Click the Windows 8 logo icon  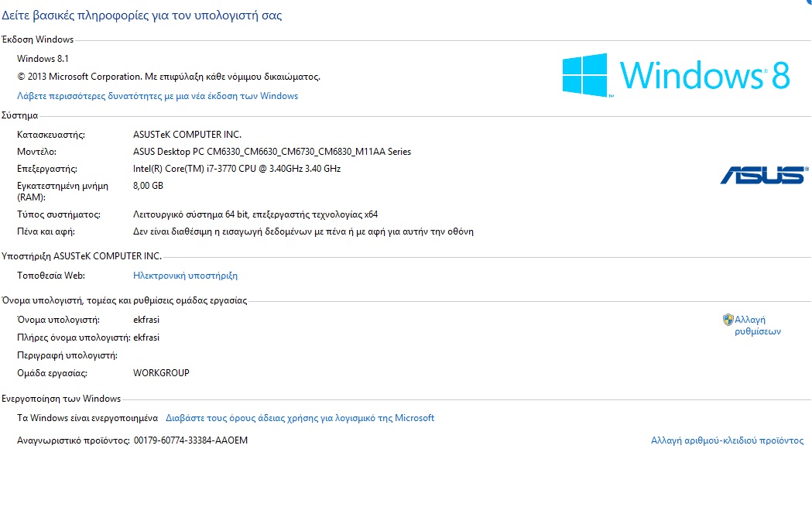pos(584,75)
